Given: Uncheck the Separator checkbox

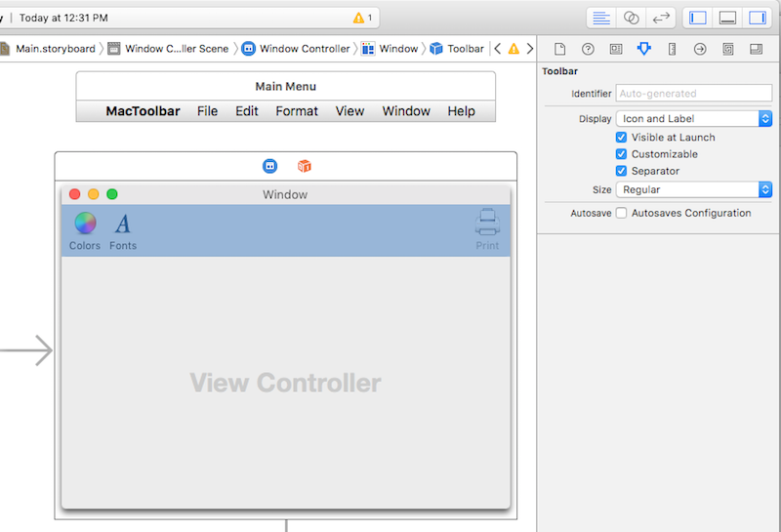Looking at the screenshot, I should (x=621, y=172).
